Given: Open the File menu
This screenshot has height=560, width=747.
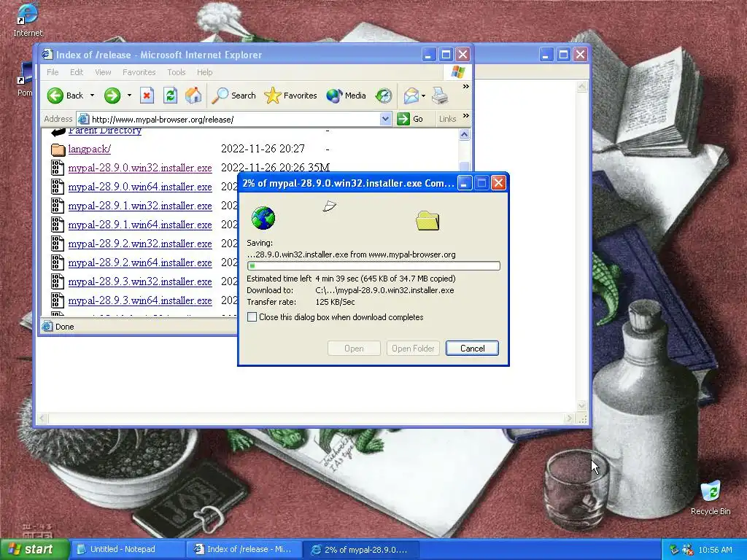Looking at the screenshot, I should 53,72.
